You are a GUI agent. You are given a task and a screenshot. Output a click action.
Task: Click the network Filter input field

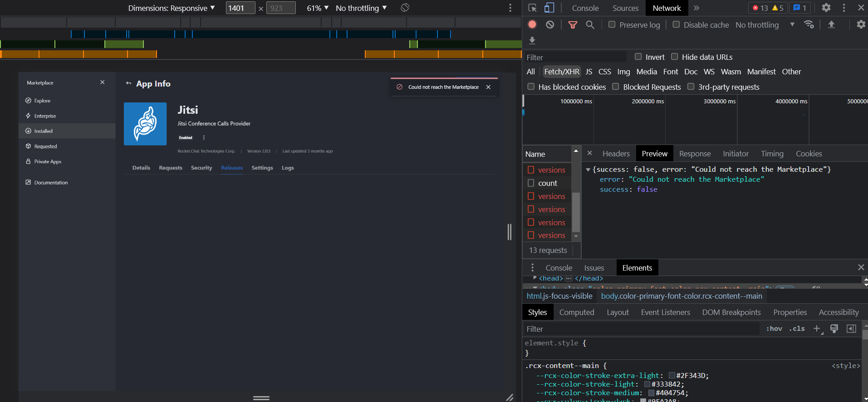575,57
